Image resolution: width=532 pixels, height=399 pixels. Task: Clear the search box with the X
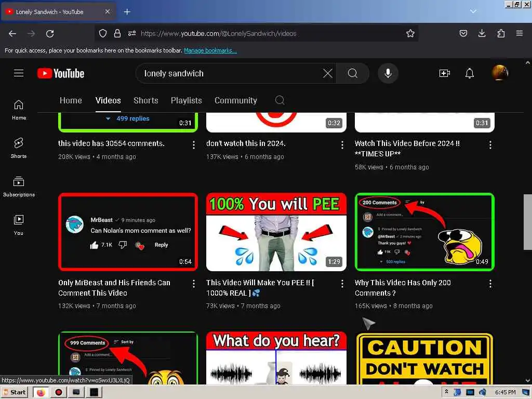pos(327,73)
